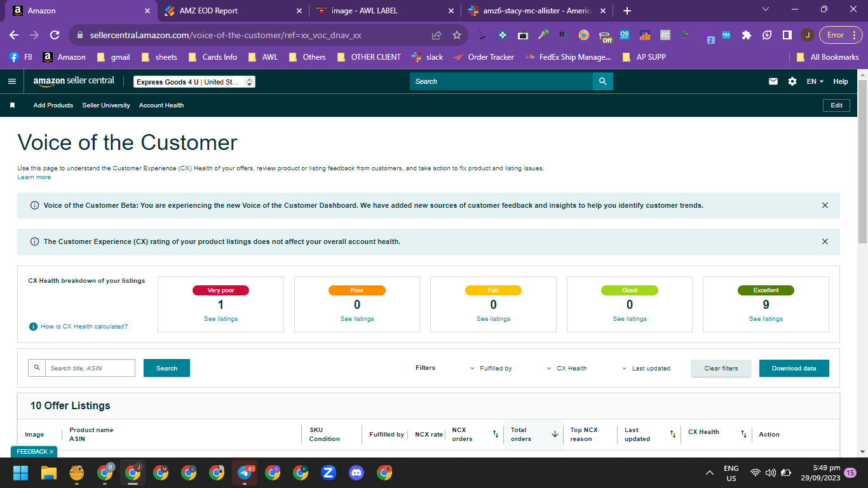868x488 pixels.
Task: Open Zoom from the taskbar
Action: 329,473
